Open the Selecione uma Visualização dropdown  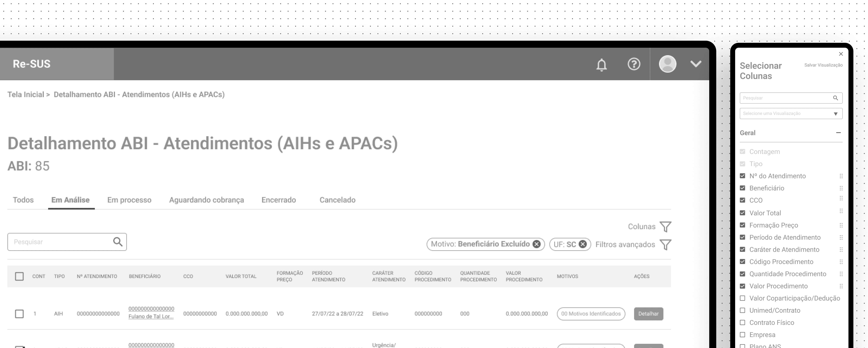tap(791, 114)
